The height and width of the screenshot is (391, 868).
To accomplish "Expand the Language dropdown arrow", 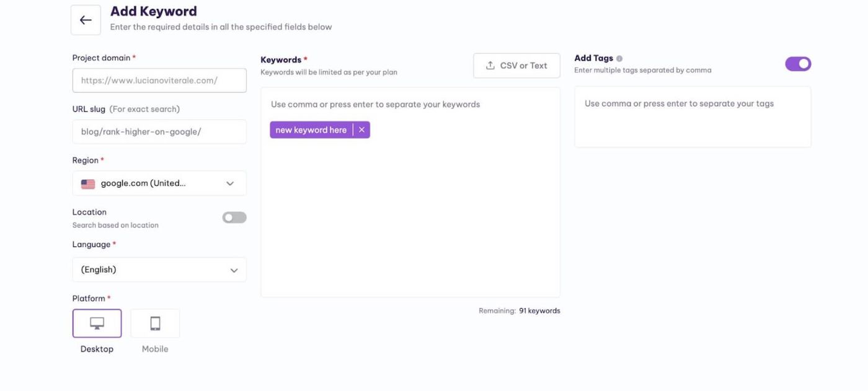I will pos(234,270).
